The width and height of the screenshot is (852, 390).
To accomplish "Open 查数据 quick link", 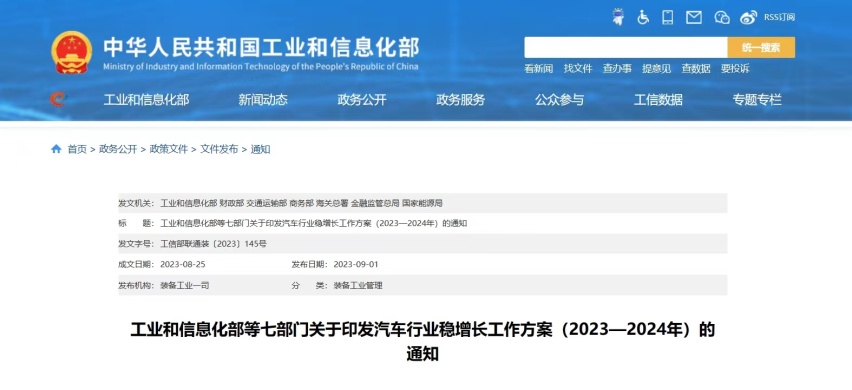I will (696, 68).
